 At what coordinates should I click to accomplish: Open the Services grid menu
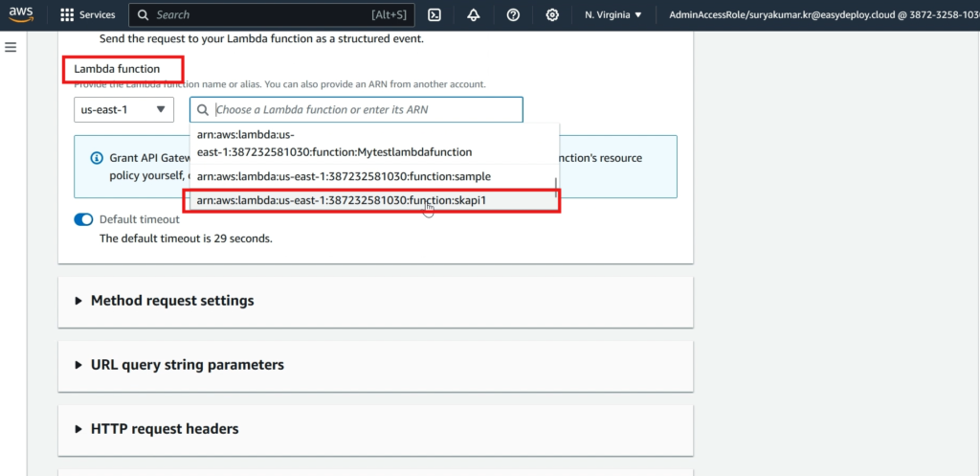pos(87,15)
